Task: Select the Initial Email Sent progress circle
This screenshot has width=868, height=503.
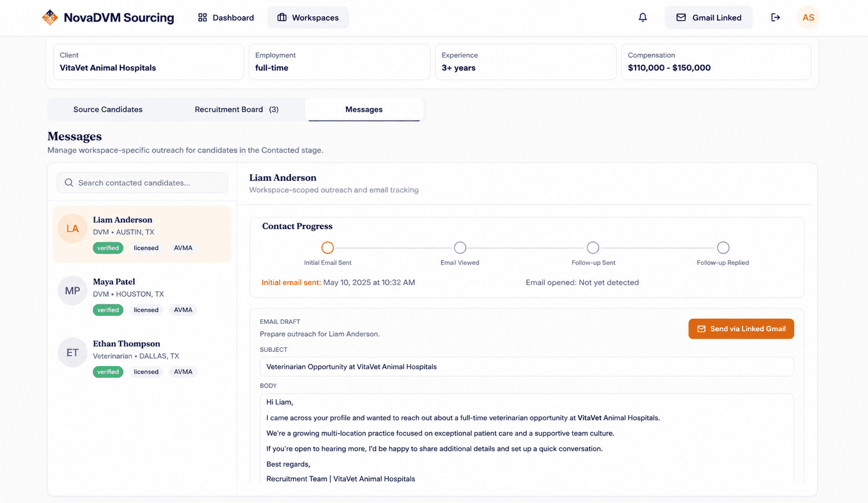Action: click(328, 248)
